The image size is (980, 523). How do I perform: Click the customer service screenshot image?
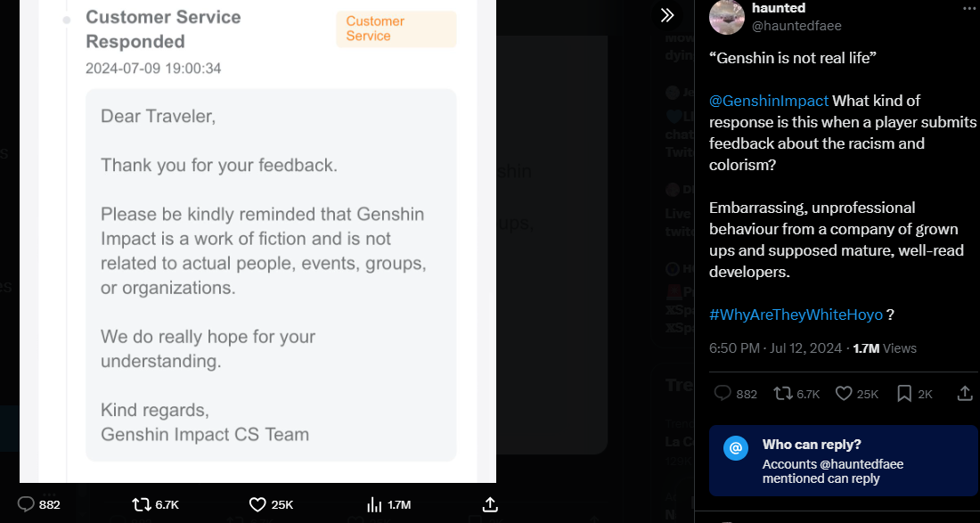click(257, 241)
